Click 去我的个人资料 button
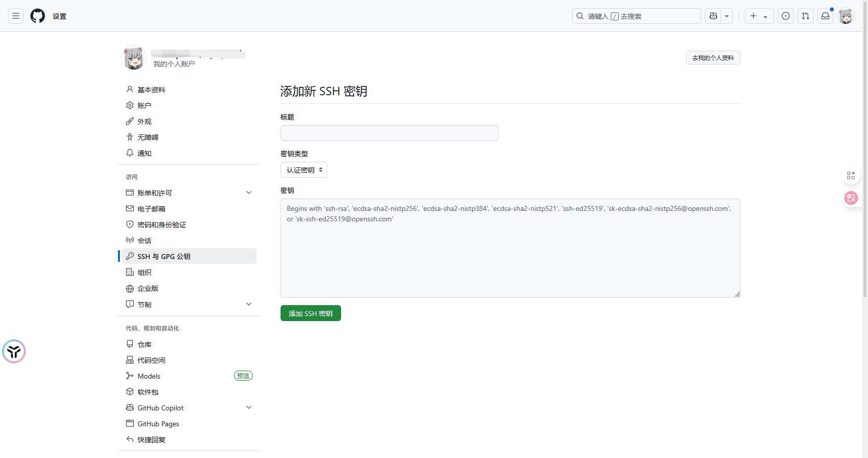868x458 pixels. 713,58
